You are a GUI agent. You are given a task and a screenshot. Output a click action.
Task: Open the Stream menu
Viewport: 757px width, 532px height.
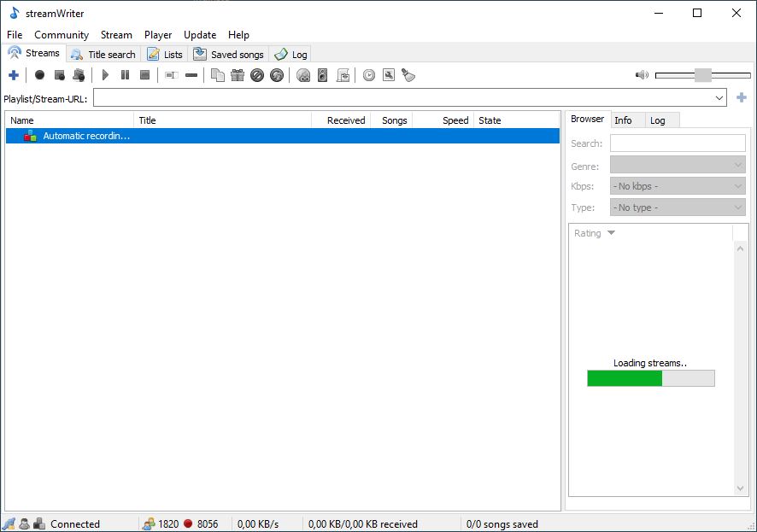pos(116,35)
